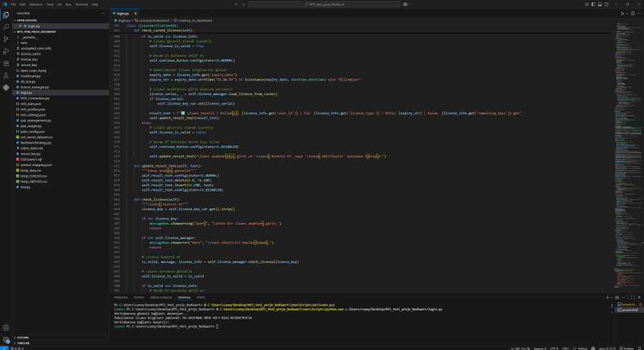
Task: Switch to the PROBLEMS panel tab
Action: pyautogui.click(x=121, y=297)
